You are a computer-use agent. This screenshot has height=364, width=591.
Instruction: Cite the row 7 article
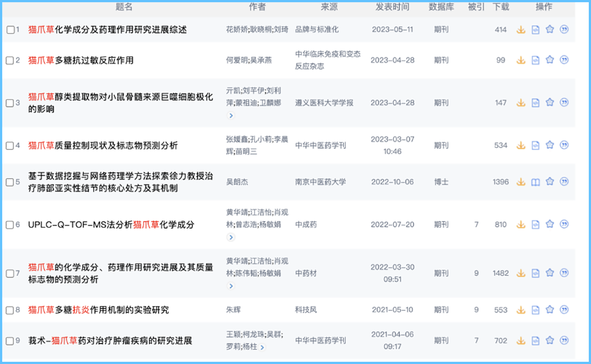pos(564,273)
